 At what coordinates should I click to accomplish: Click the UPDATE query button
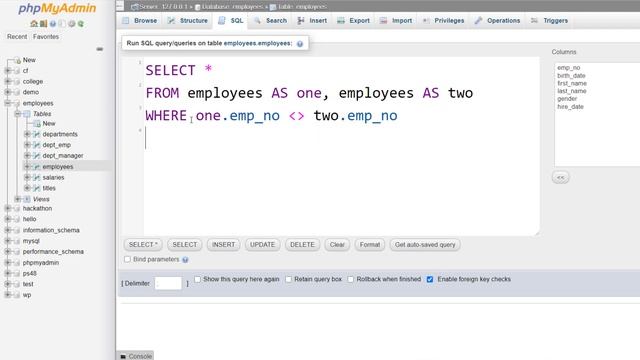(262, 245)
